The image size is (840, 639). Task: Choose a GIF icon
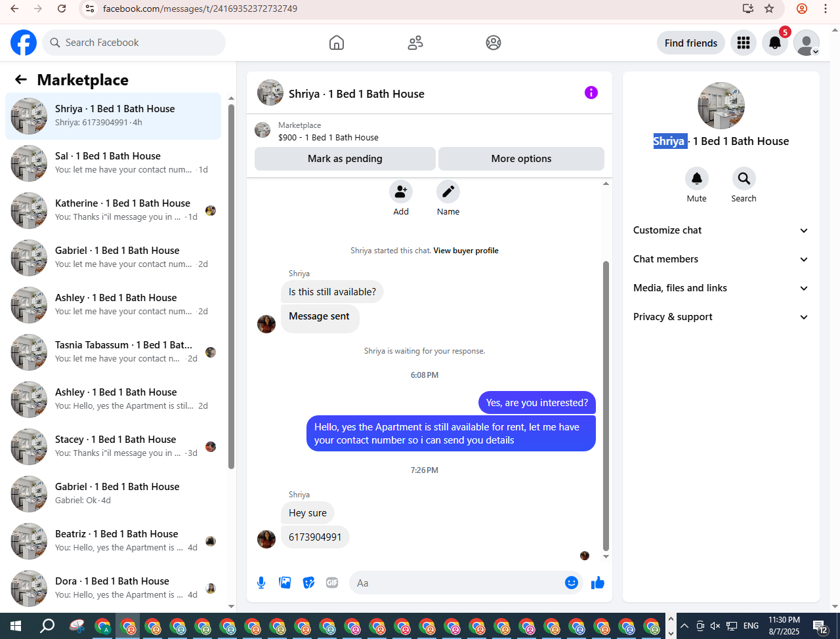pos(332,583)
